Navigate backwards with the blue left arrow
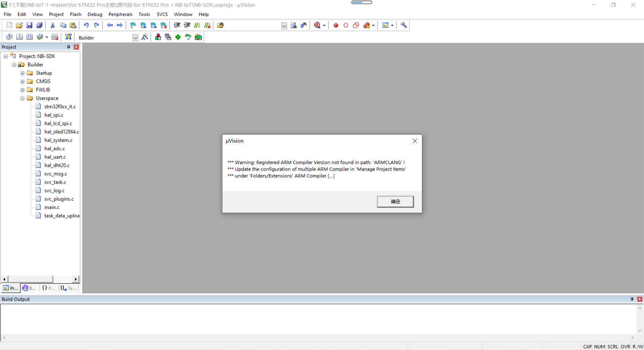644x350 pixels. [110, 25]
